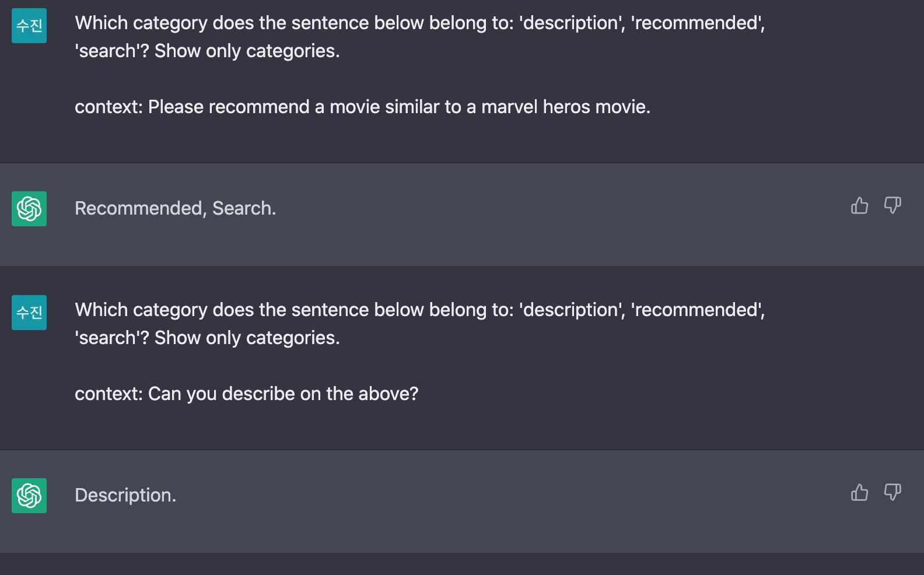Click the 'Description.' reply text
This screenshot has height=575, width=924.
click(x=125, y=495)
